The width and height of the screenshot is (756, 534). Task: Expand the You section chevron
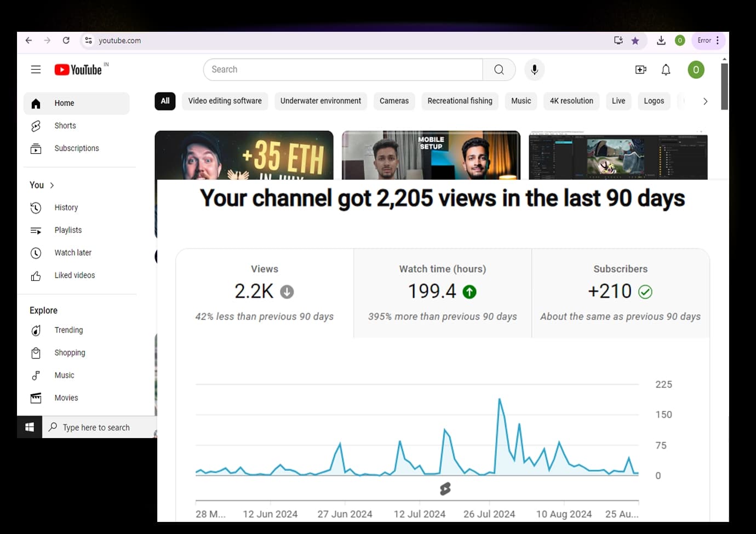click(x=52, y=186)
